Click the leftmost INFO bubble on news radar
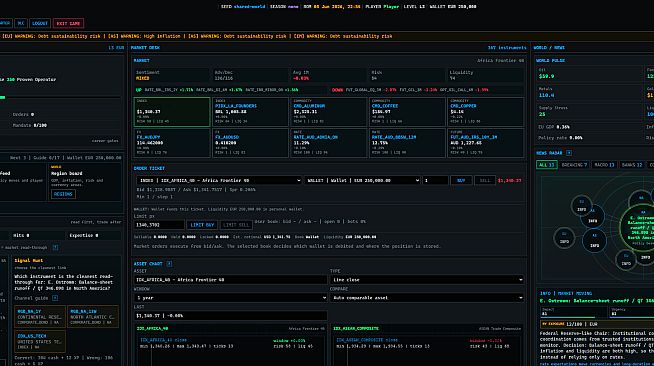Screen dimensions: 654x366 pyautogui.click(x=564, y=238)
